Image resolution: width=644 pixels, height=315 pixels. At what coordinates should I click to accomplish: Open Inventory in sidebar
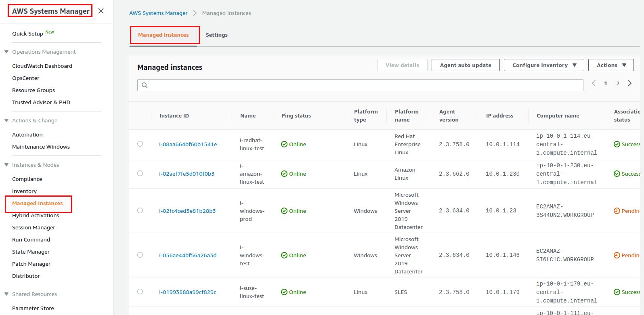tap(24, 191)
